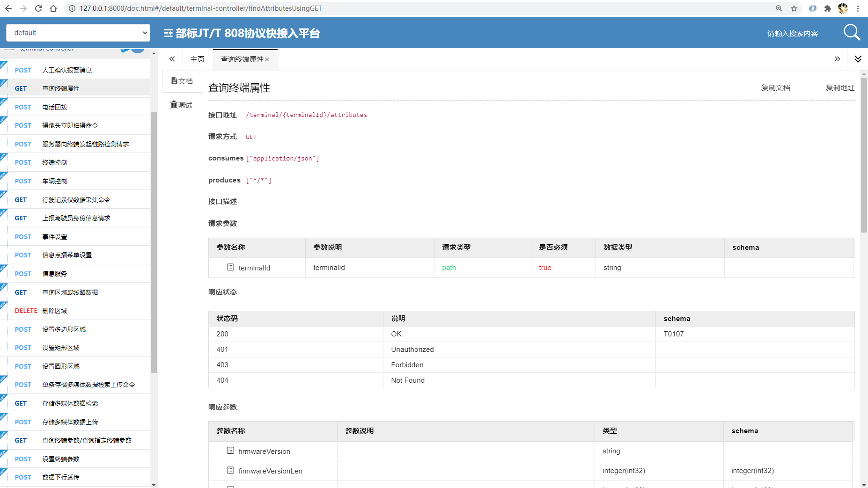Viewport: 868px width, 488px height.
Task: Open the 文档 side tab
Action: tap(182, 81)
